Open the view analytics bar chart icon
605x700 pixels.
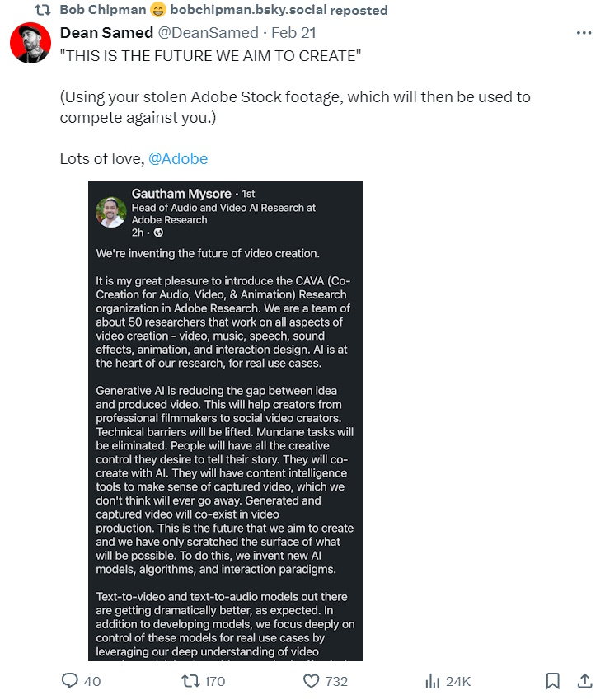pos(433,681)
